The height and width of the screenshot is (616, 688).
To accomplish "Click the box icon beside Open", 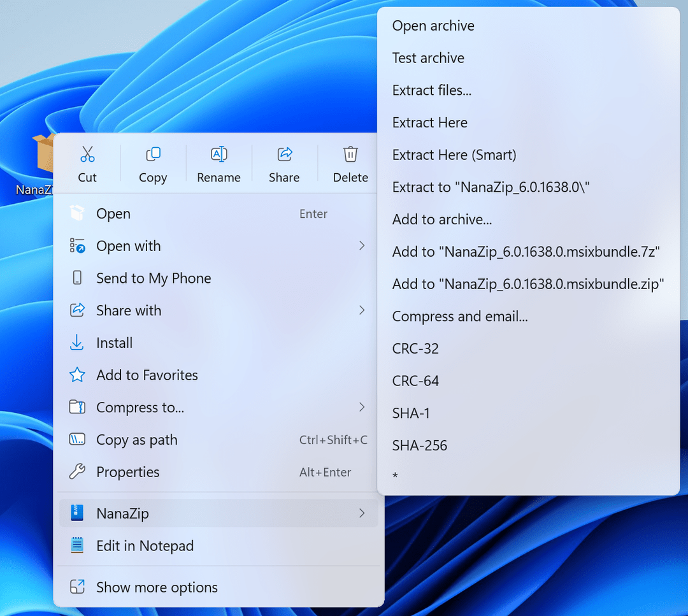I will pos(77,213).
